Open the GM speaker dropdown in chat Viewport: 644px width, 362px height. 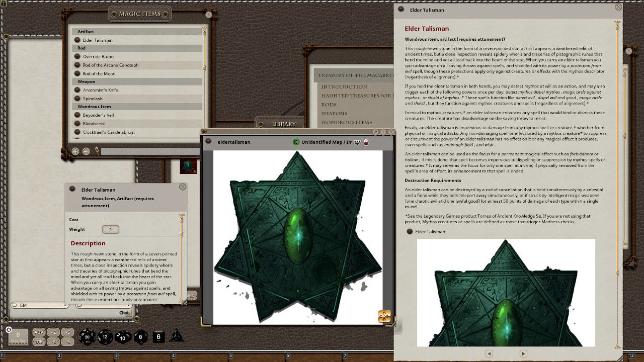coord(39,305)
